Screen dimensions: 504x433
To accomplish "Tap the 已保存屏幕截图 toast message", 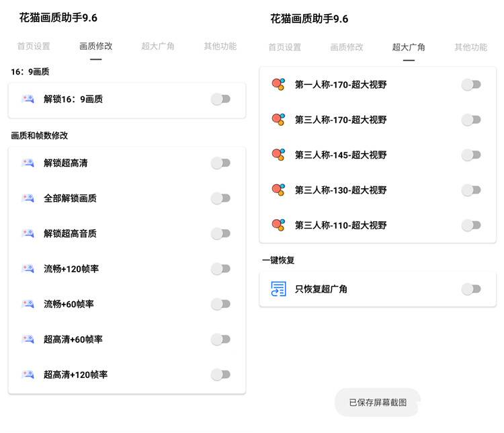I will tap(378, 403).
